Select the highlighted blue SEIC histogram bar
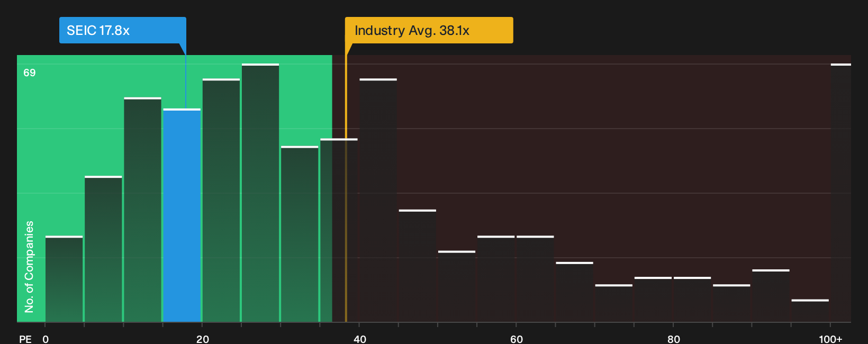The image size is (868, 344). (x=182, y=215)
